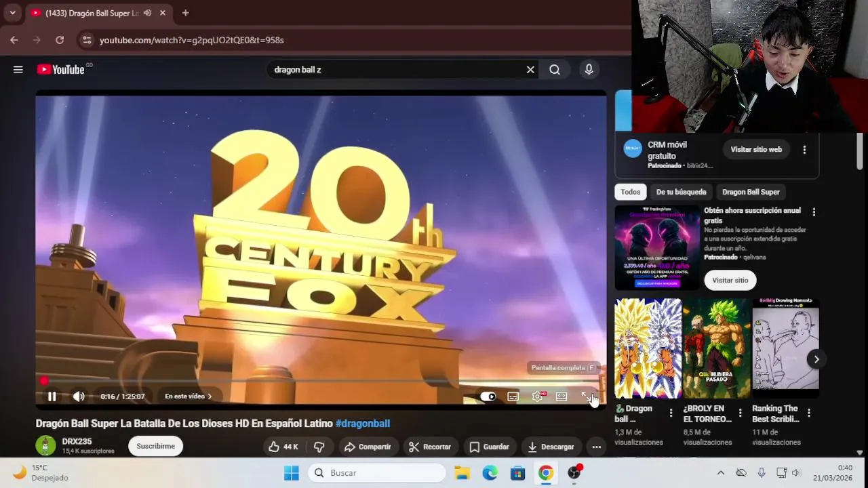868x488 pixels.
Task: Switch to theater mode view
Action: 561,396
